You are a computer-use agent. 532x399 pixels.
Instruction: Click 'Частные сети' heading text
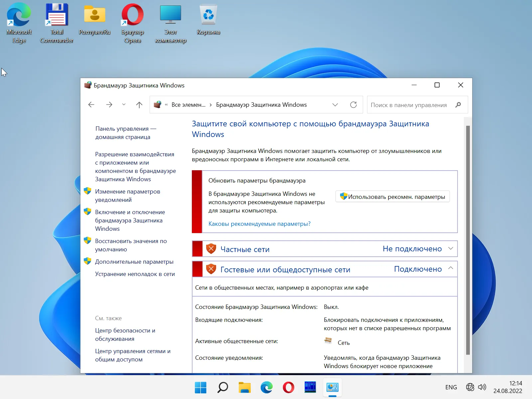tap(245, 249)
